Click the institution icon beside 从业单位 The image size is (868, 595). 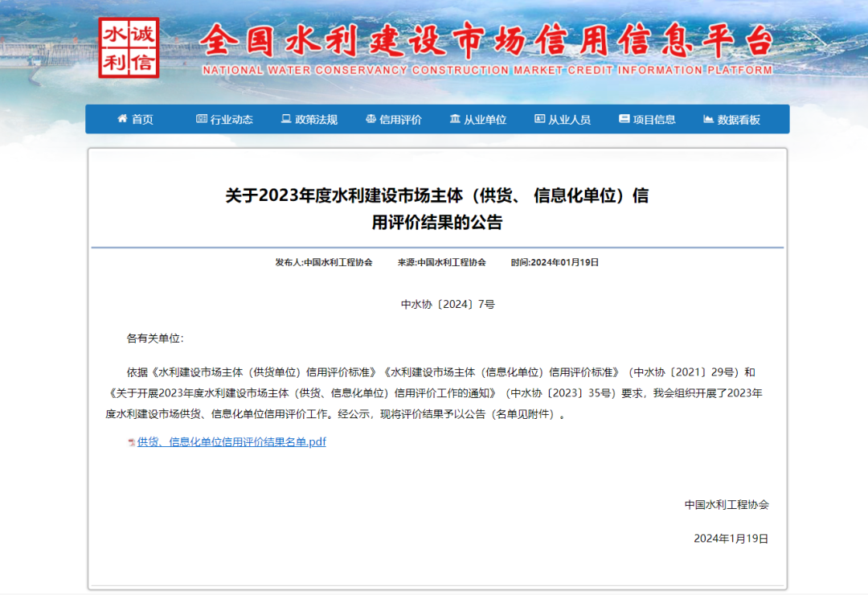tap(455, 118)
